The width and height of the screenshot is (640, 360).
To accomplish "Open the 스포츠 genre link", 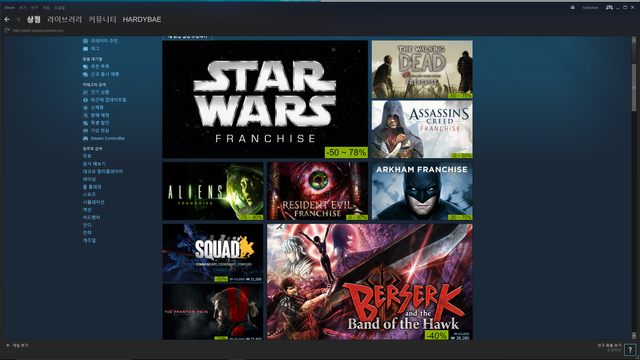I will click(x=89, y=195).
